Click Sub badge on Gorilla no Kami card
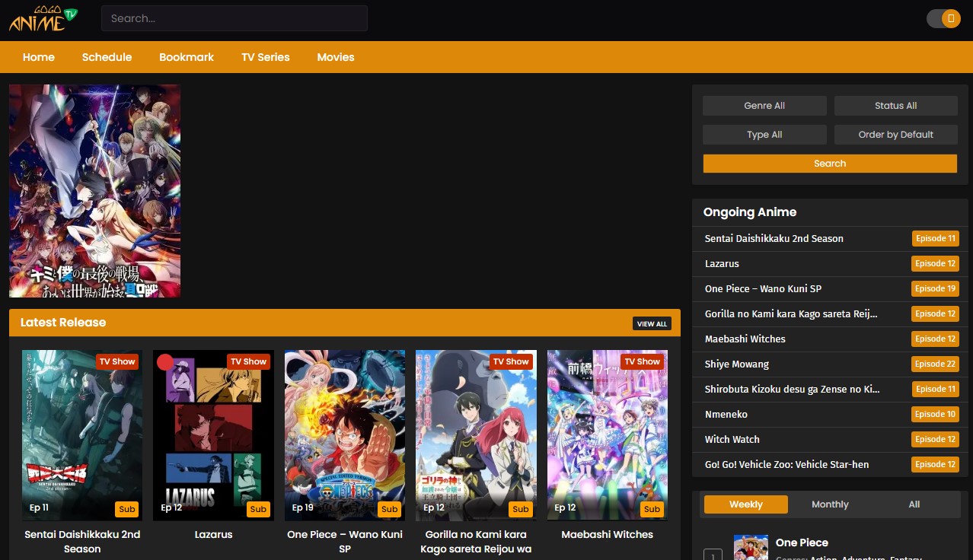The image size is (973, 560). 521,509
